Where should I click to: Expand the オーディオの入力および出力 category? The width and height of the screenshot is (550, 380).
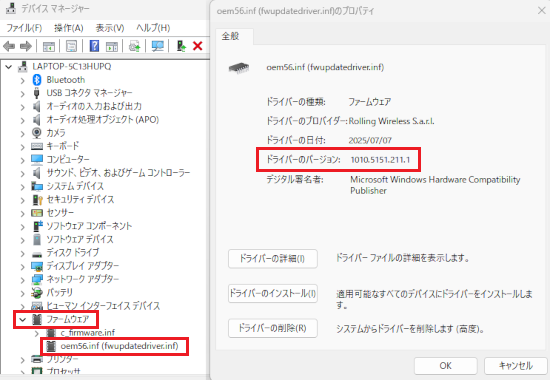click(x=22, y=107)
